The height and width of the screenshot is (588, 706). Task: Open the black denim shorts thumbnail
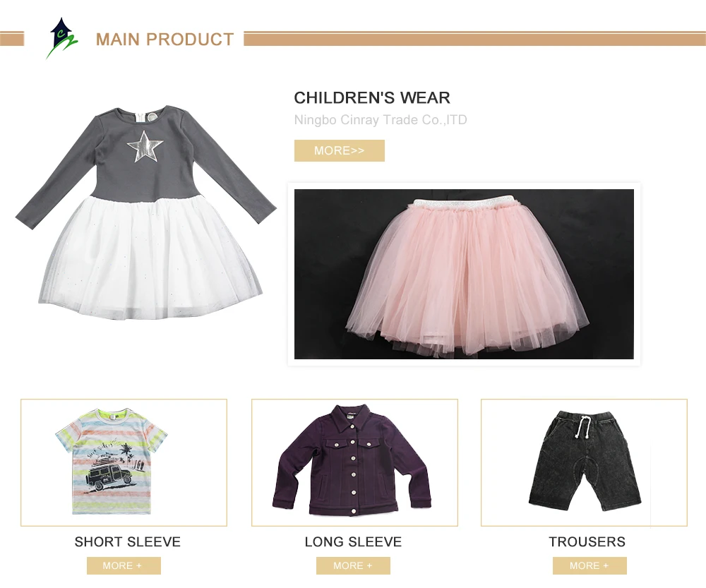[586, 460]
